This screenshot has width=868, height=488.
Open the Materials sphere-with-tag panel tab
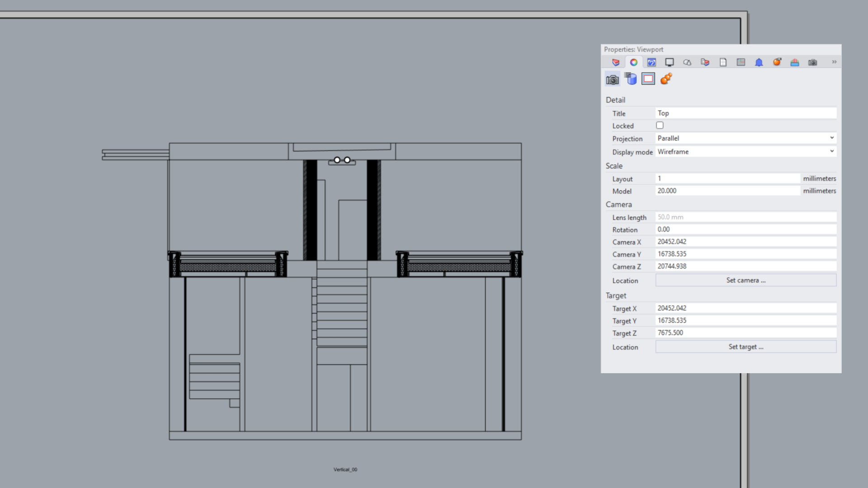coord(777,62)
